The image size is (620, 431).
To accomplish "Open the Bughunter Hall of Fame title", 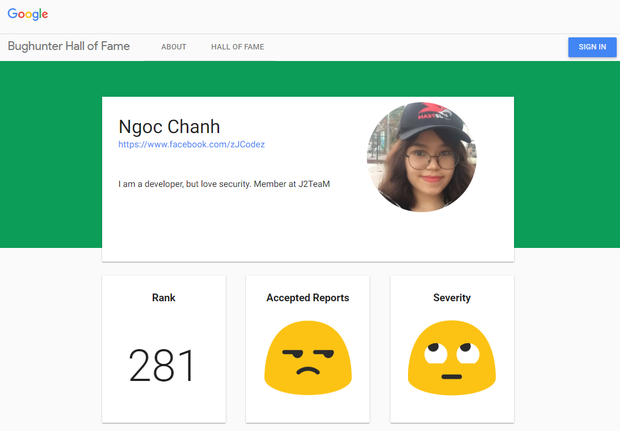I will 69,46.
